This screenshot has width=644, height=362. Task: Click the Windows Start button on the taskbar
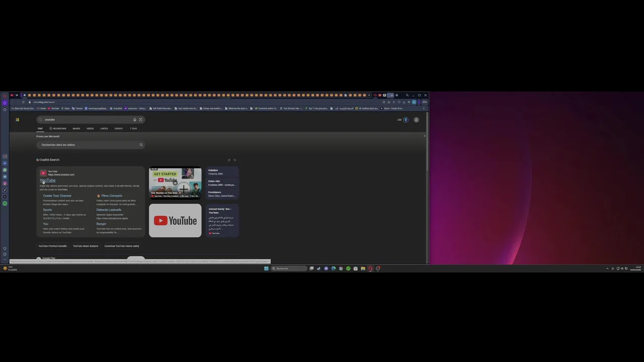(266, 268)
